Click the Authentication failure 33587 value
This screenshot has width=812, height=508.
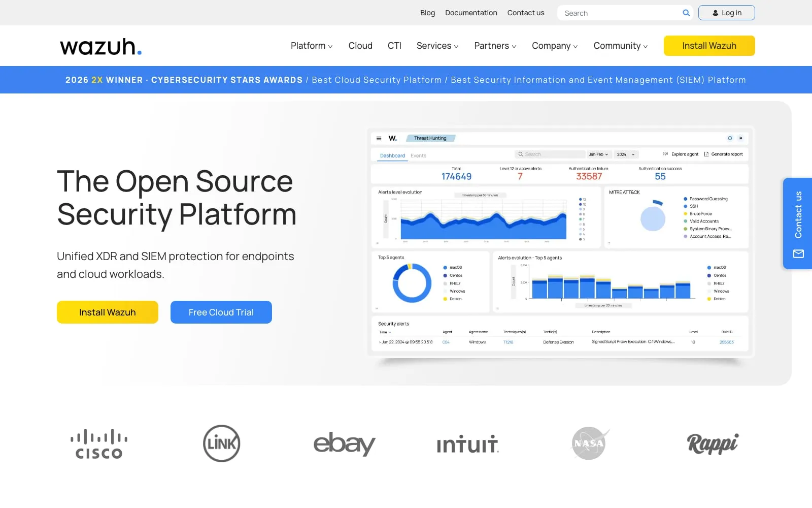point(589,176)
